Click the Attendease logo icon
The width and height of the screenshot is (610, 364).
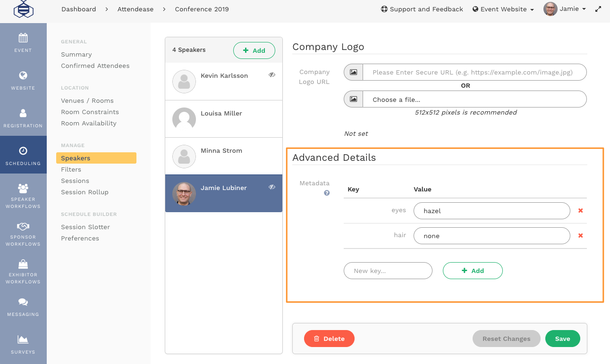(x=23, y=8)
